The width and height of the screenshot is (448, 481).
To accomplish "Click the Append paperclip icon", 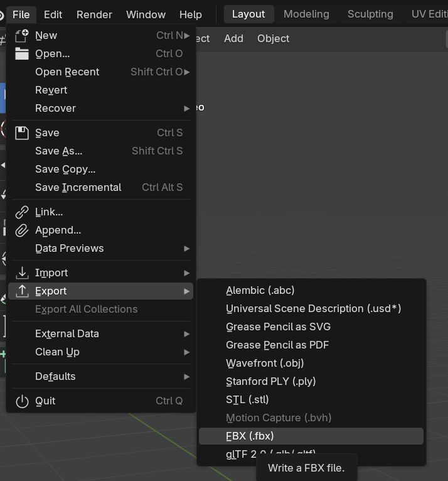I will click(22, 230).
